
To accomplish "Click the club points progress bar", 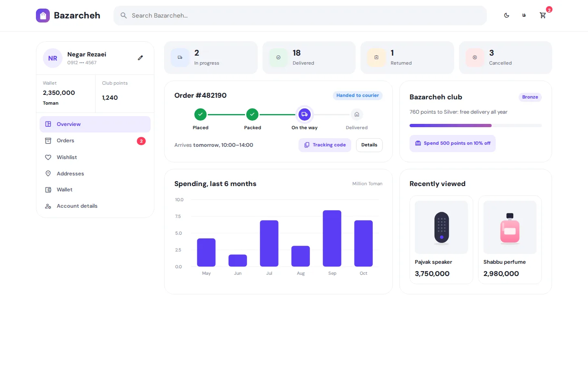I will (476, 126).
